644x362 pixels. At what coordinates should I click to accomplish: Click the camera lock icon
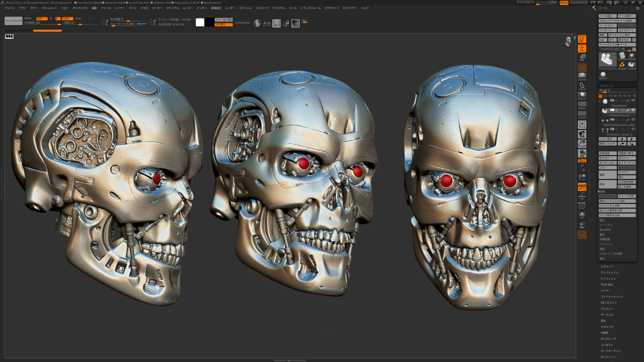(286, 23)
